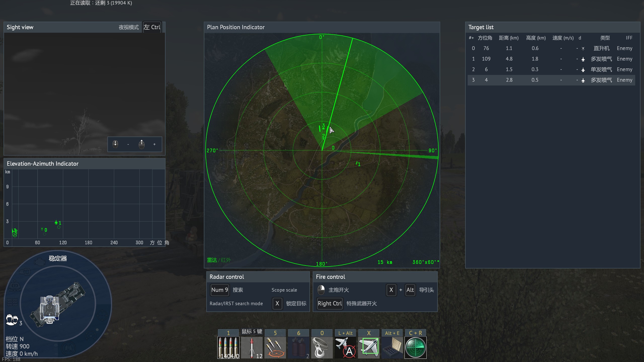
Task: Click the 方位角 column header
Action: click(485, 38)
